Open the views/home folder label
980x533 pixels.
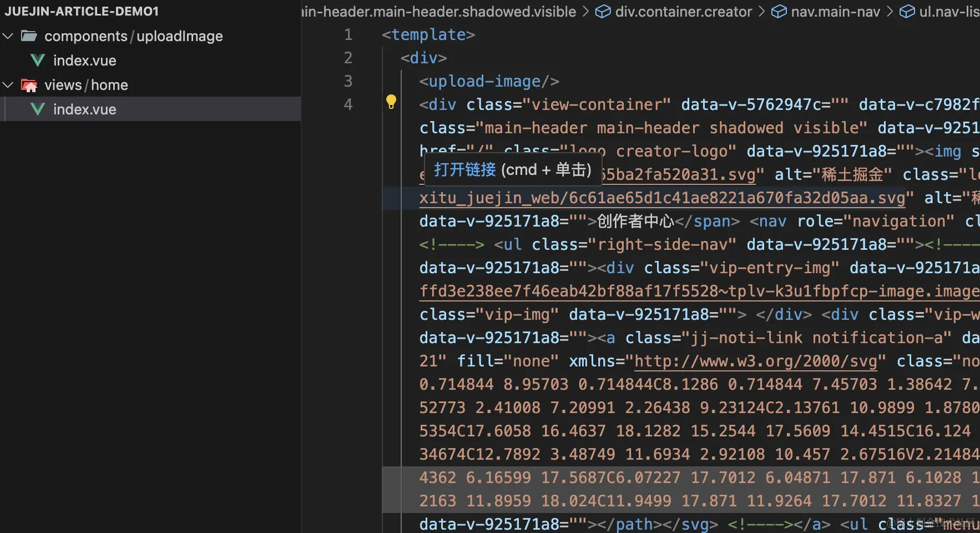point(86,85)
